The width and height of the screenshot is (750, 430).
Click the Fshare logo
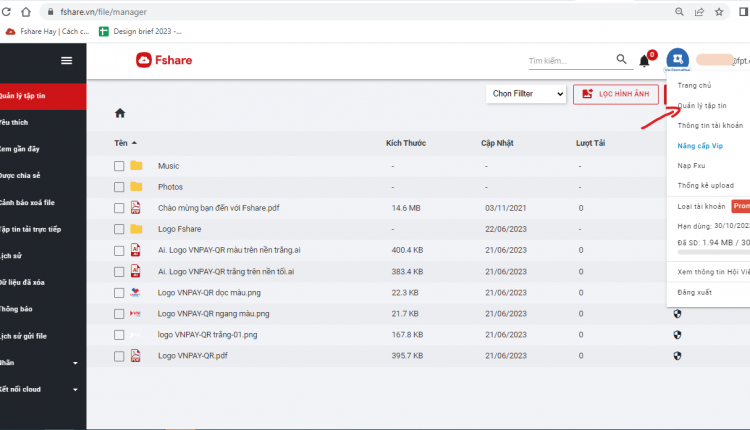164,60
